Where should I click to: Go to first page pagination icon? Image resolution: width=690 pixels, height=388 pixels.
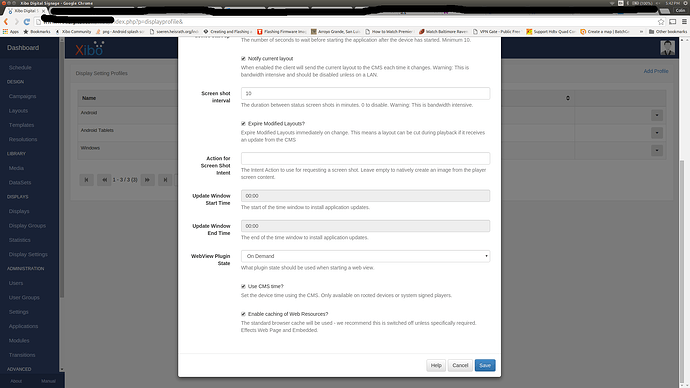(87, 179)
